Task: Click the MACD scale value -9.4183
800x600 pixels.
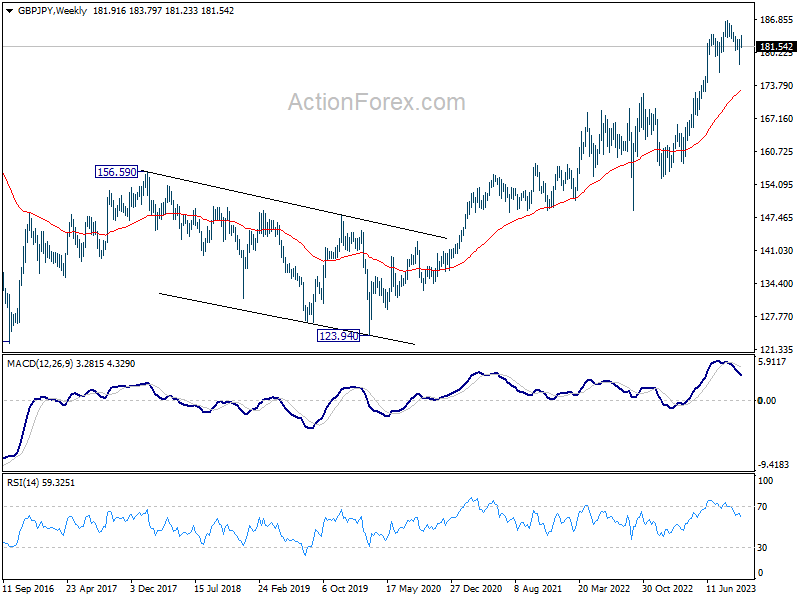Action: coord(773,465)
